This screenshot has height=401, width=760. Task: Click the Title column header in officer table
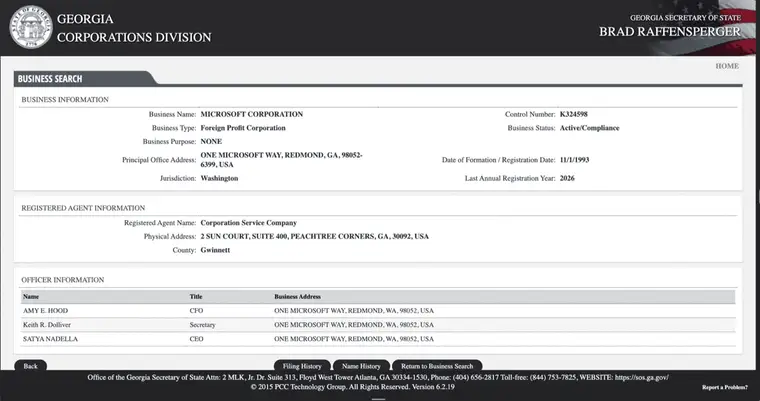pyautogui.click(x=196, y=297)
